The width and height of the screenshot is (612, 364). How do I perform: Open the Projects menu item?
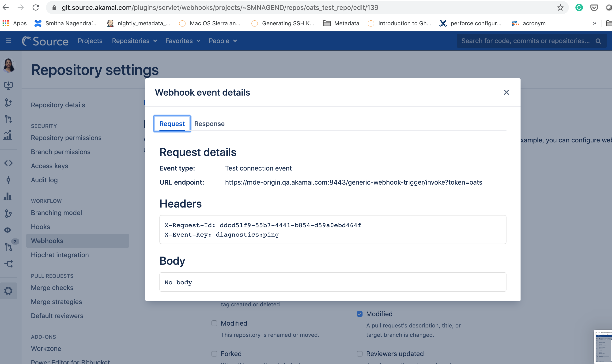coord(90,41)
